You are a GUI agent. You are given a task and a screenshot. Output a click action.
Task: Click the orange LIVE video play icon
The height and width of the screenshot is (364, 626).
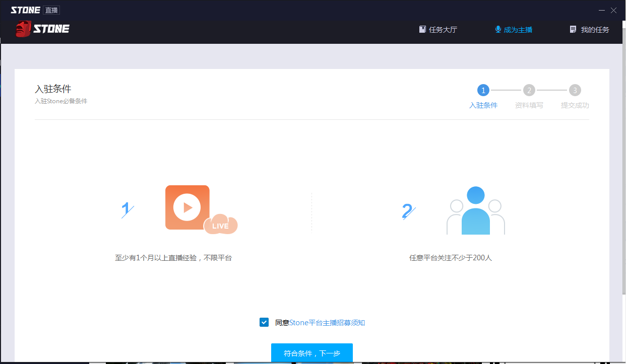tap(187, 207)
